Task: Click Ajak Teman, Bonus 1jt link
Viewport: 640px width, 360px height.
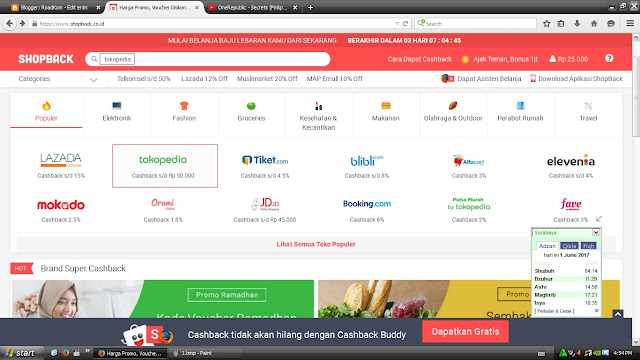Action: [500, 59]
